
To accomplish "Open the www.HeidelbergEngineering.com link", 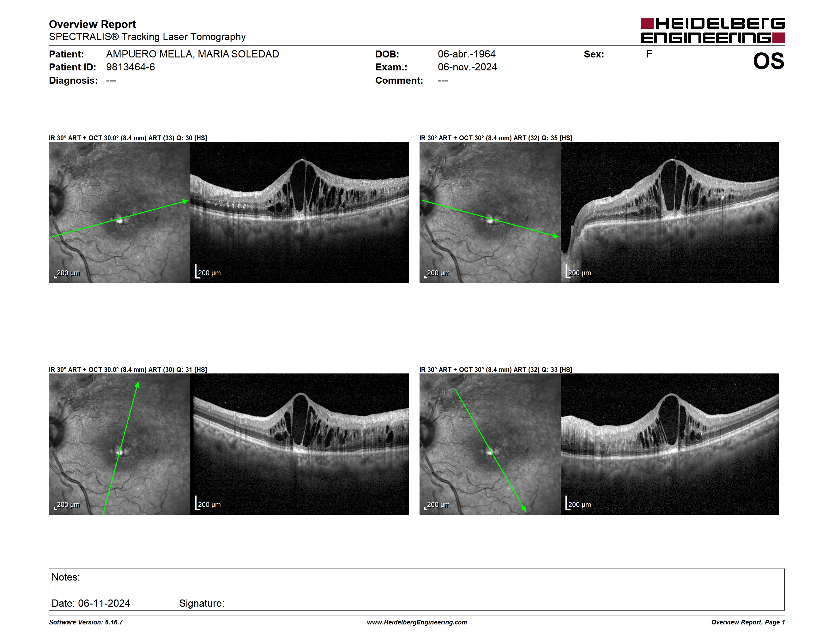I will click(x=417, y=622).
